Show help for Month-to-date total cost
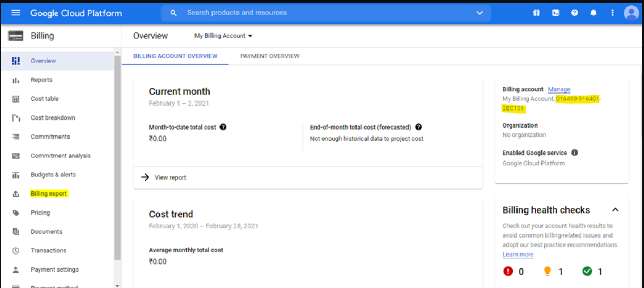The width and height of the screenshot is (644, 288). click(223, 127)
